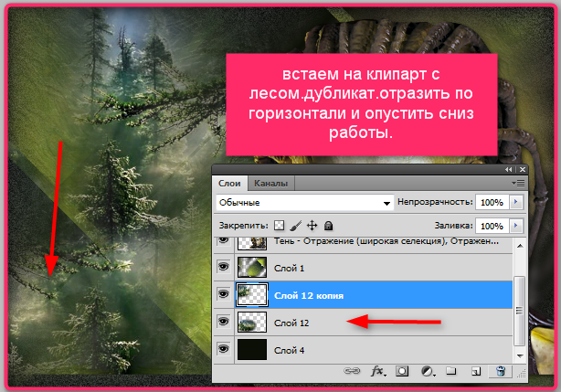Click the Слой 12 layer thumbnail

(x=252, y=322)
